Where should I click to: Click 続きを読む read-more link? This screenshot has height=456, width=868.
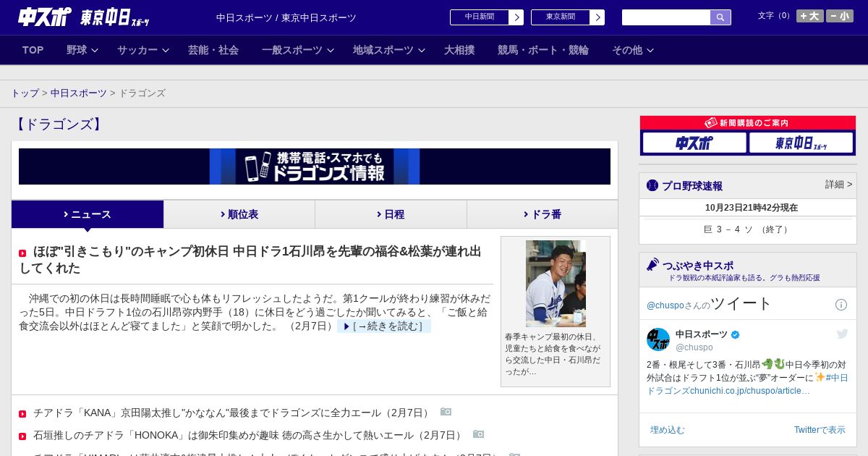pos(384,326)
